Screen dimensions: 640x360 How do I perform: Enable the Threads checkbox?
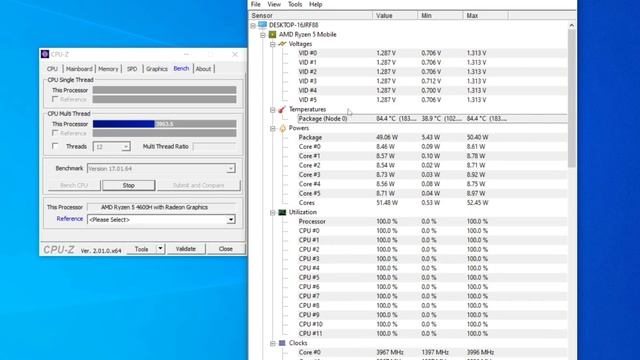[x=55, y=146]
